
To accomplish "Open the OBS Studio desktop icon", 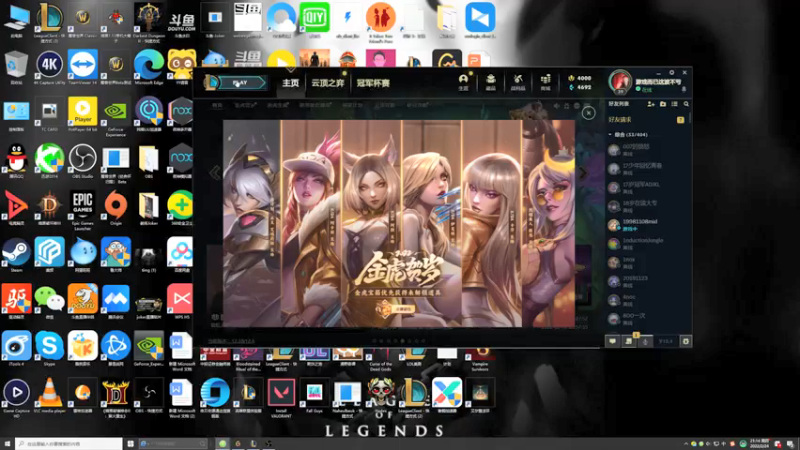I will (x=82, y=161).
